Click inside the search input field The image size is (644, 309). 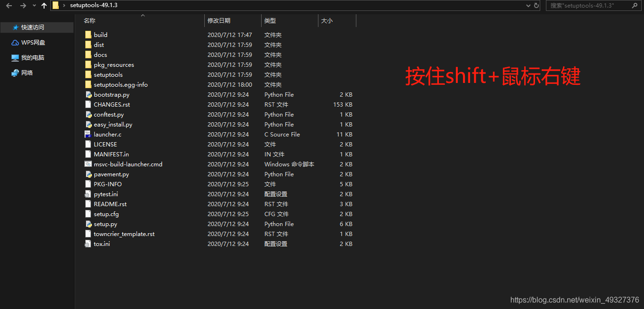point(588,6)
